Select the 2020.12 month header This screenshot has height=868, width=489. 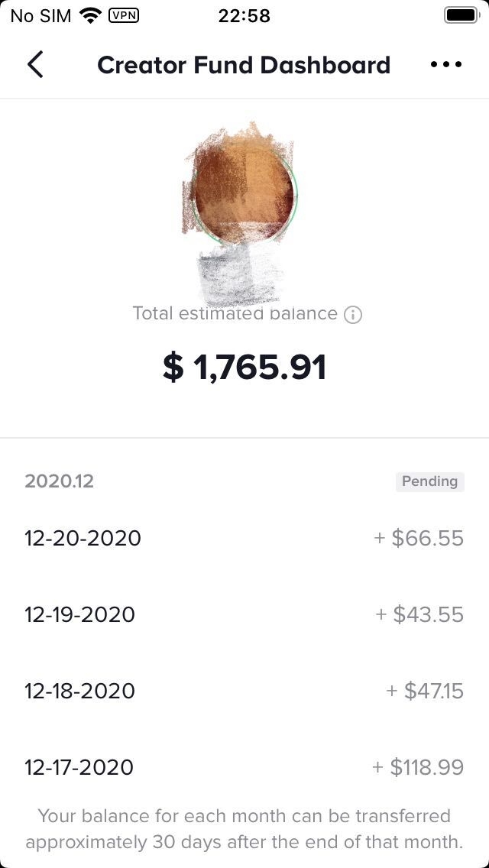tap(59, 481)
